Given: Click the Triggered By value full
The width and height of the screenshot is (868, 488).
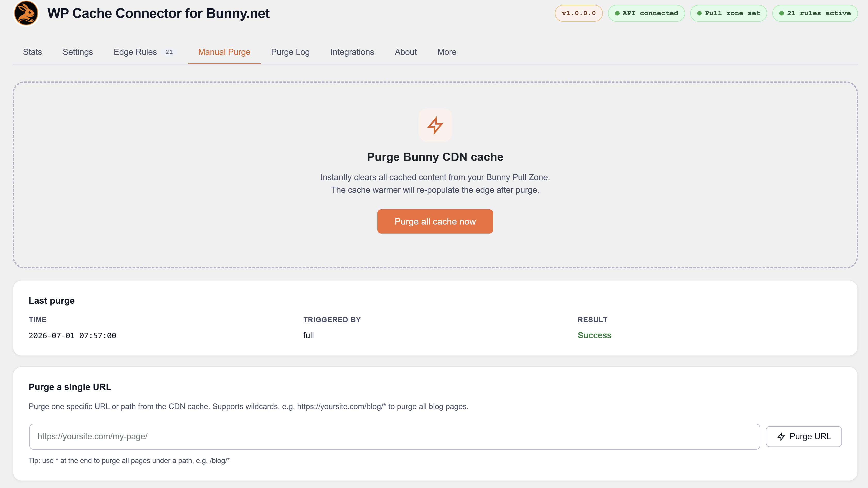Looking at the screenshot, I should [x=308, y=335].
